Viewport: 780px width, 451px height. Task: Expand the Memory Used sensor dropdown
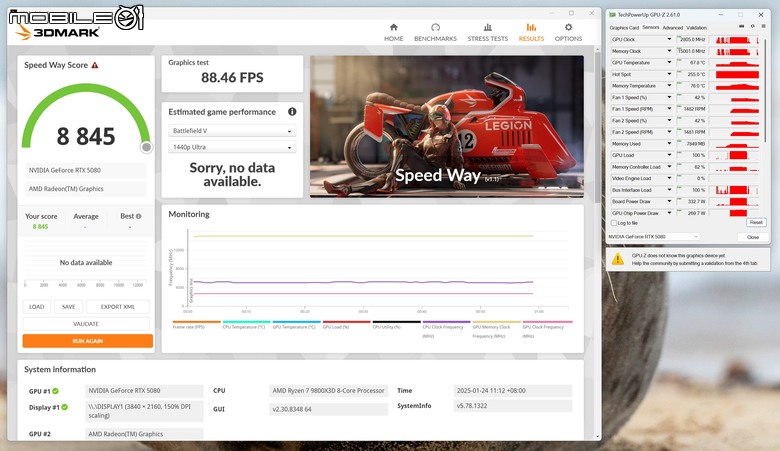coord(669,144)
